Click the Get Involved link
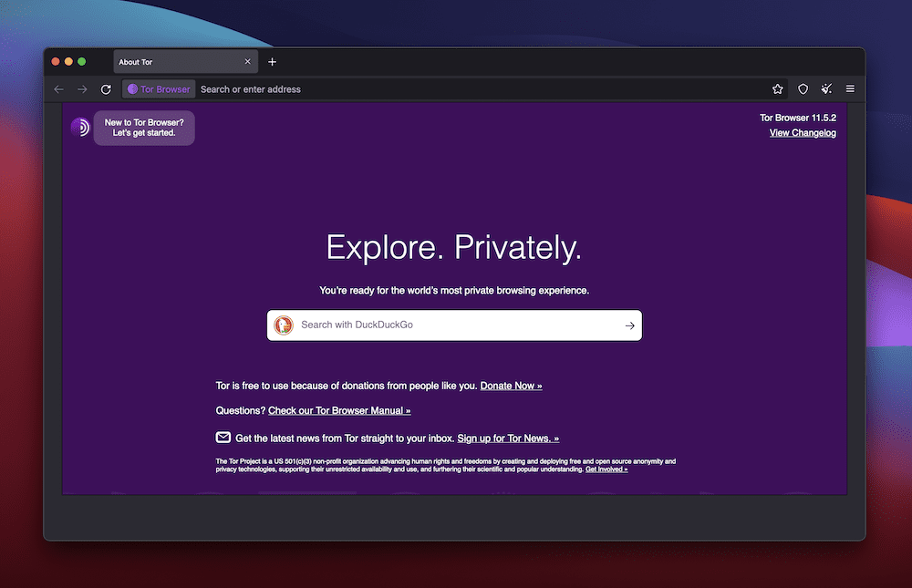The image size is (912, 588). click(606, 468)
